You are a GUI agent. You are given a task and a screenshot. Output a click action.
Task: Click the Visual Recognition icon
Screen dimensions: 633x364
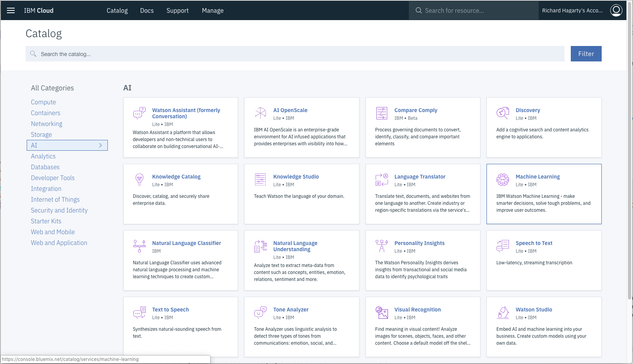click(382, 313)
